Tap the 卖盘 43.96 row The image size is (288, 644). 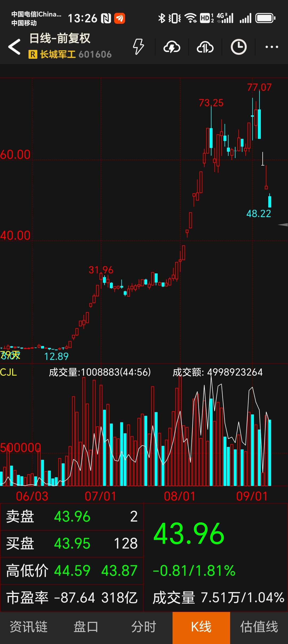tap(72, 517)
